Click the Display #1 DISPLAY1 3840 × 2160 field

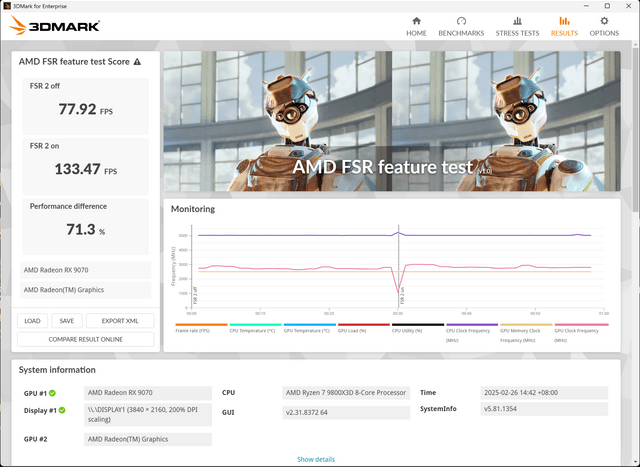click(148, 414)
